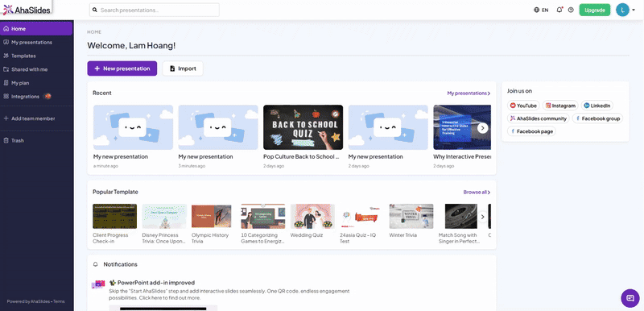Open Client Progress Check-in template
Viewport: 644px width, 311px height.
[114, 216]
